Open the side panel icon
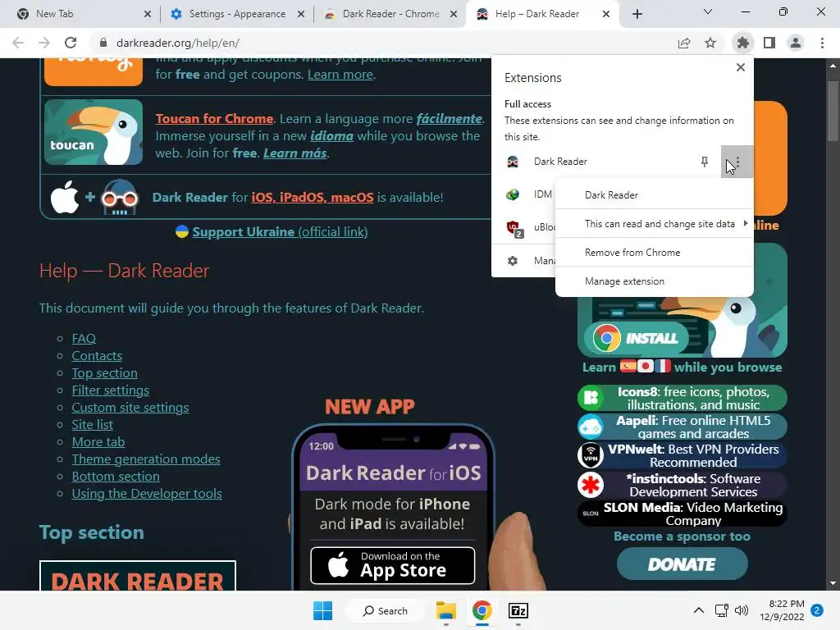 [x=769, y=43]
